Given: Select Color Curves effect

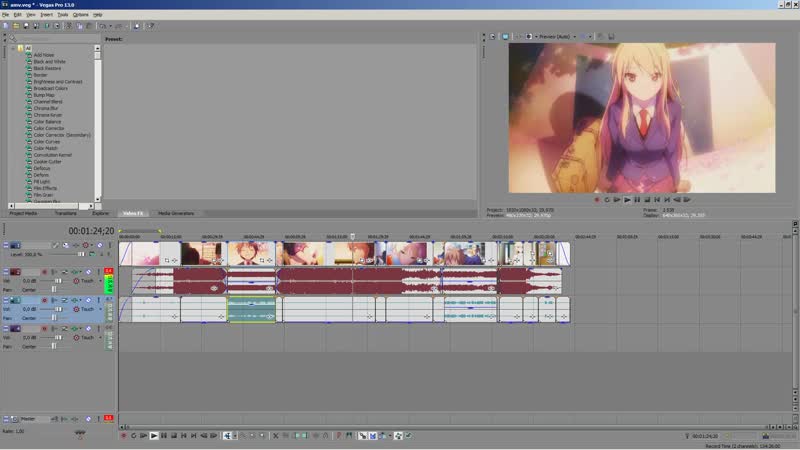Looking at the screenshot, I should (x=46, y=142).
